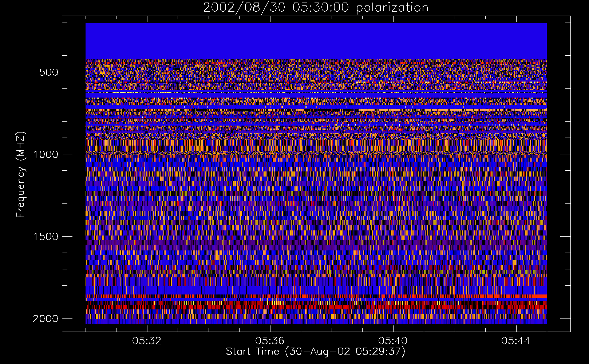
Task: Click the 1000 frequency tick label
Action: (x=46, y=154)
